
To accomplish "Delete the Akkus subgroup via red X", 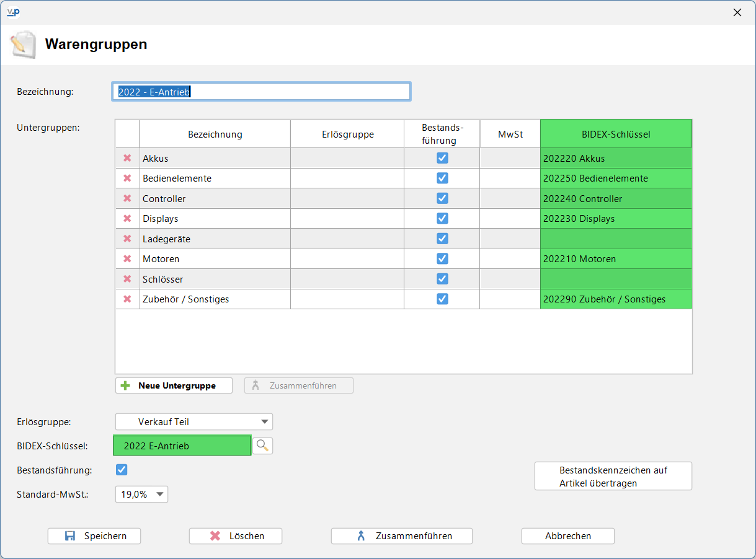I will (127, 158).
